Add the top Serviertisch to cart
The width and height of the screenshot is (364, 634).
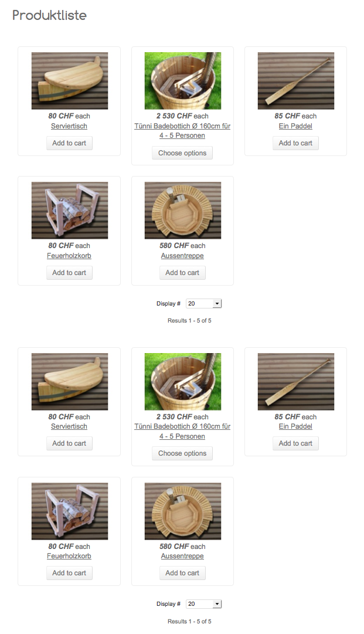click(69, 143)
